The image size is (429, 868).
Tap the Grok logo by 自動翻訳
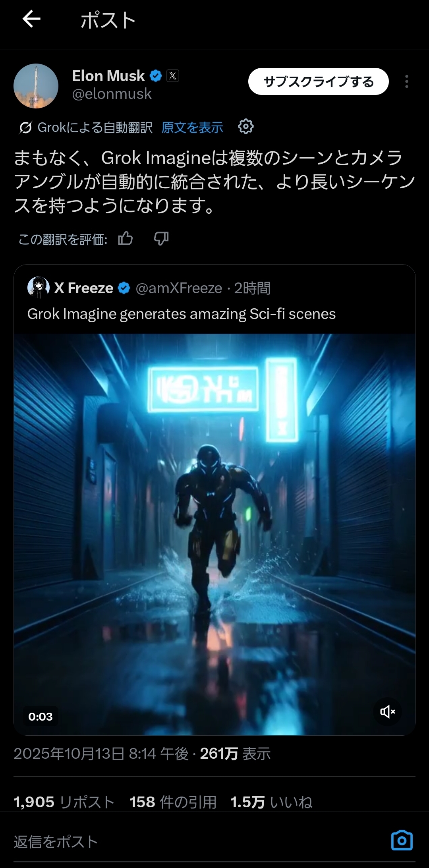click(25, 128)
